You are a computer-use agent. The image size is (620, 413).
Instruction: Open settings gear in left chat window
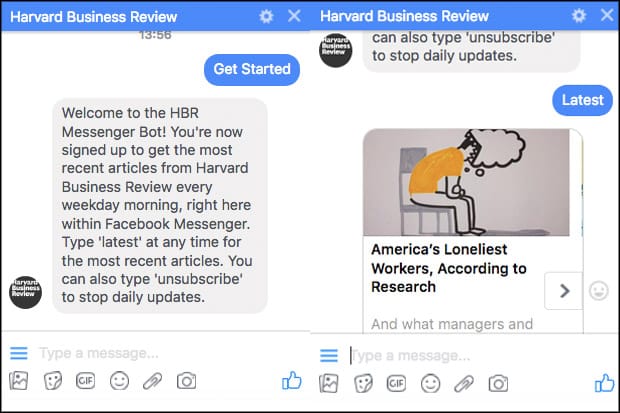click(266, 16)
